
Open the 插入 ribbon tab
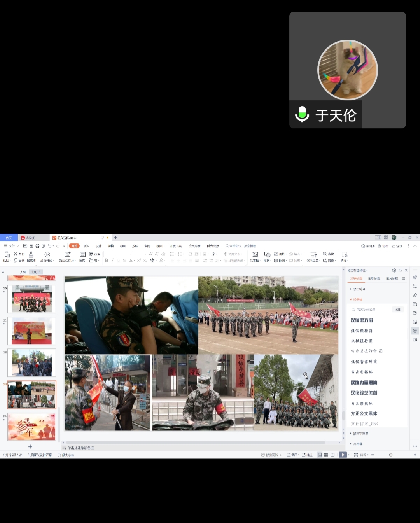[x=86, y=246]
